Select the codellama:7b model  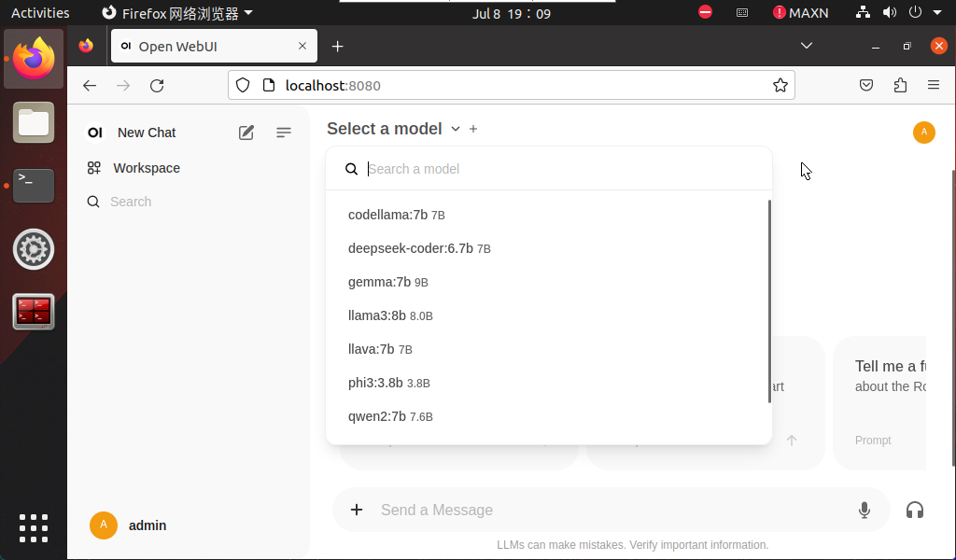click(x=387, y=215)
